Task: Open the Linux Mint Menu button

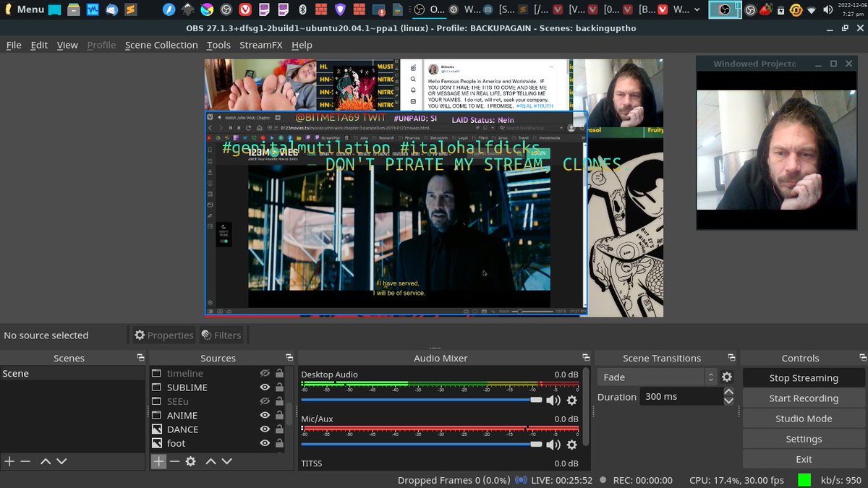Action: (24, 9)
